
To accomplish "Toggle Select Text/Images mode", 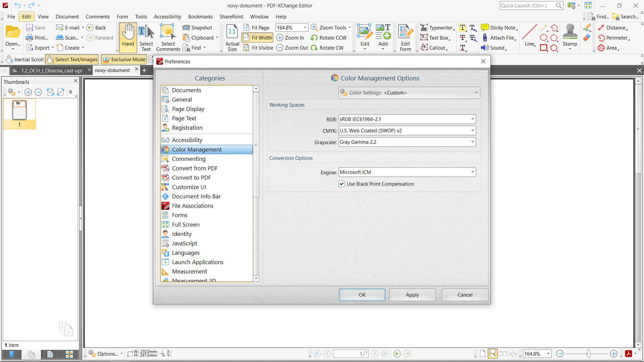I will (x=72, y=60).
